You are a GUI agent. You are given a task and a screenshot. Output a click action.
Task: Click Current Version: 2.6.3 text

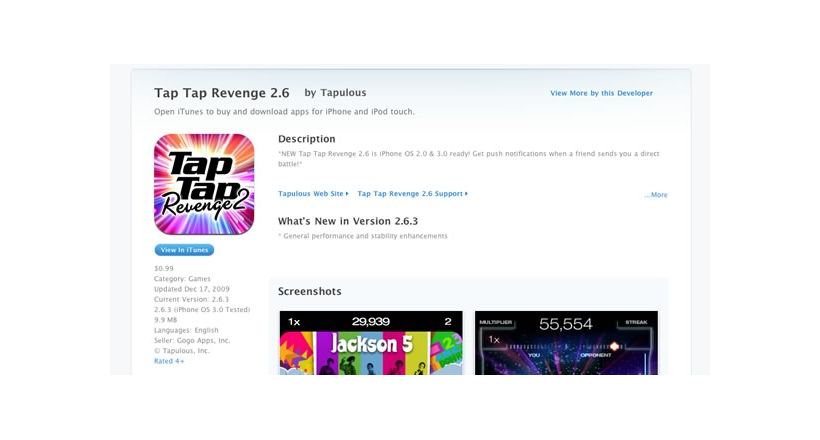tap(191, 299)
